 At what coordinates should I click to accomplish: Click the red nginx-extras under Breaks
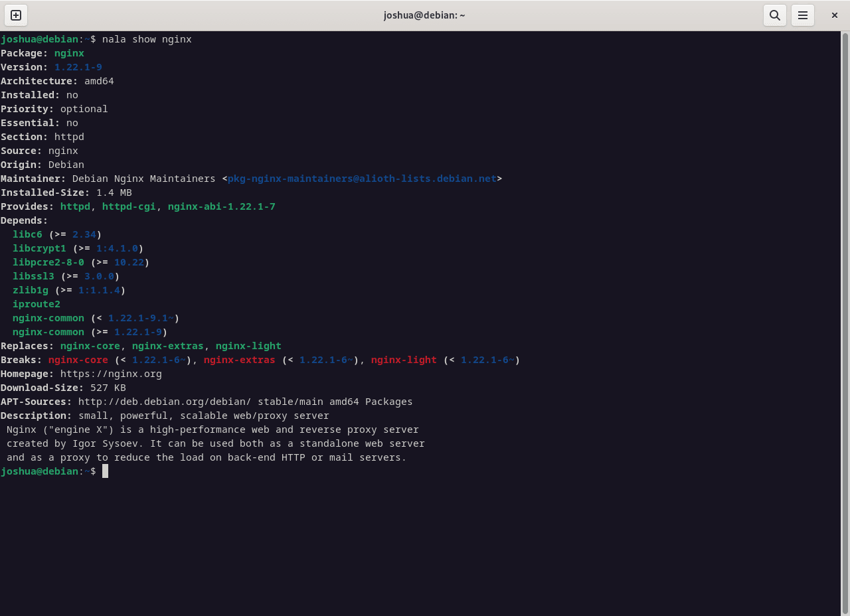(239, 360)
